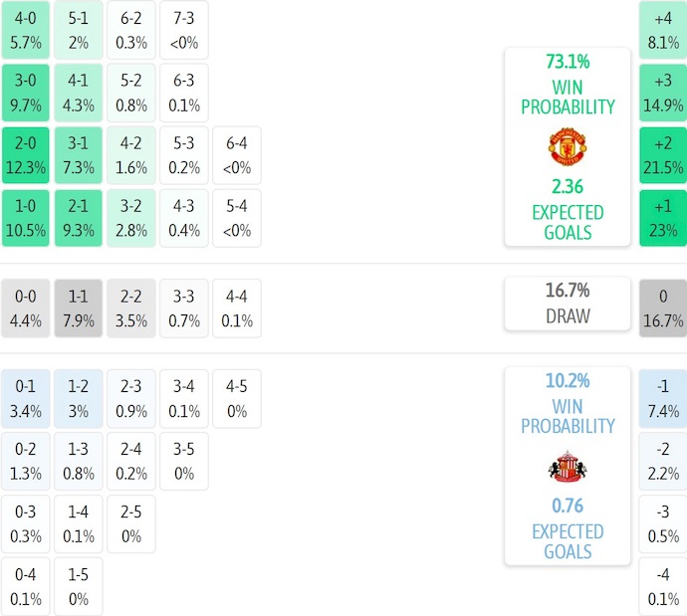Screen dimensions: 687x616
Task: Click the +4 goal margin tile
Action: [x=663, y=29]
